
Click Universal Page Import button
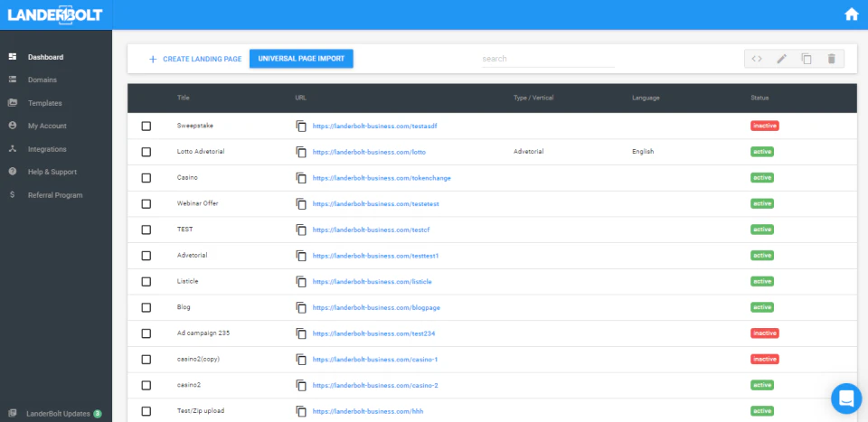tap(301, 59)
